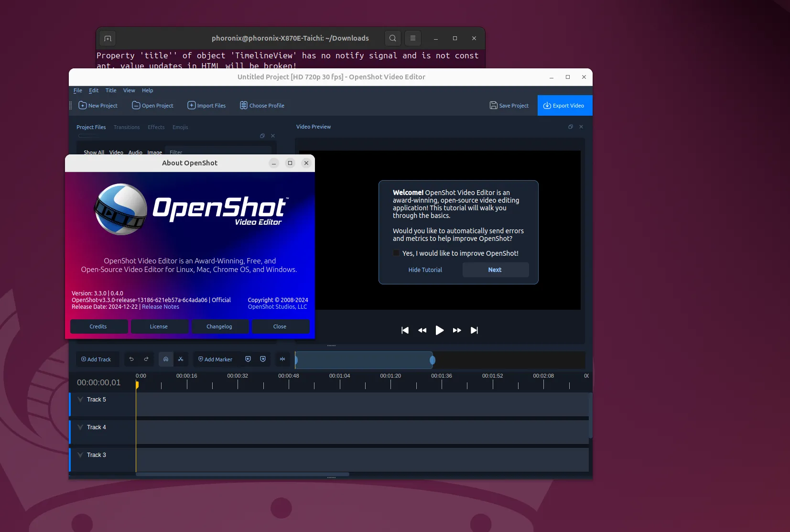Click the undo arrow in timeline toolbar
The width and height of the screenshot is (790, 532).
click(131, 359)
